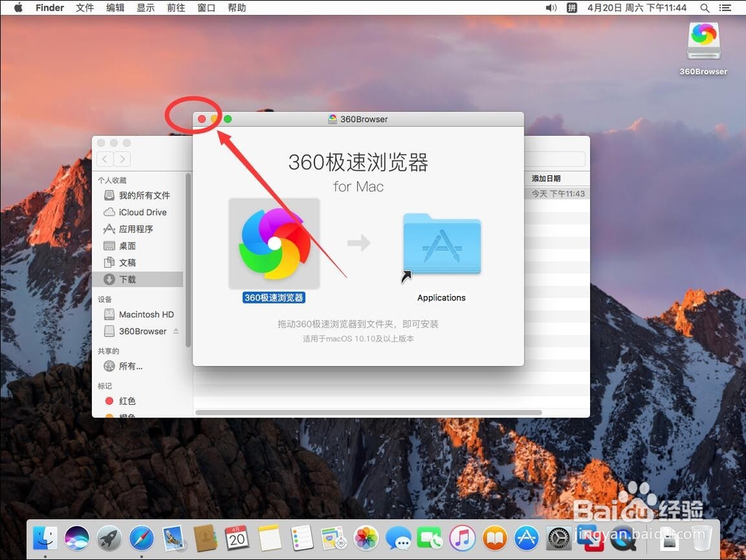Open Finder from the Dock

(x=46, y=538)
